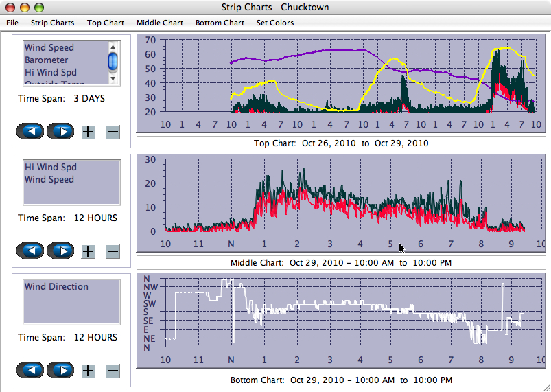
Task: Open the Strip Charts menu
Action: coord(52,23)
